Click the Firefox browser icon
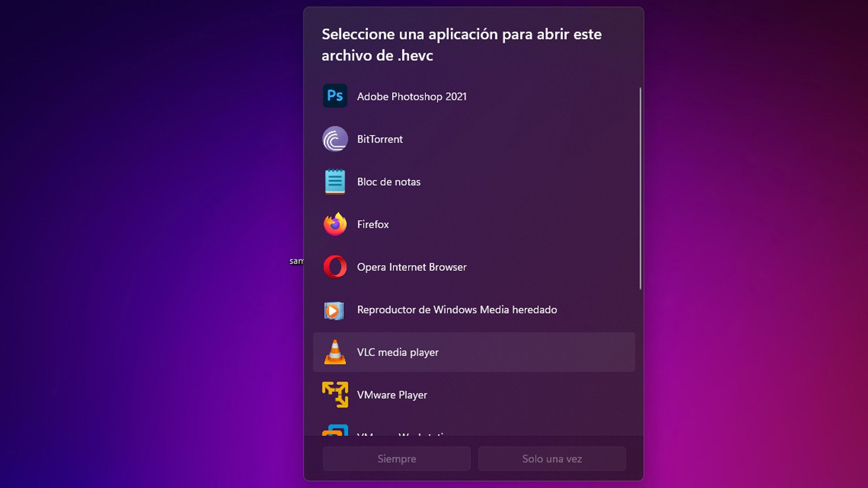868x488 pixels. (x=335, y=224)
